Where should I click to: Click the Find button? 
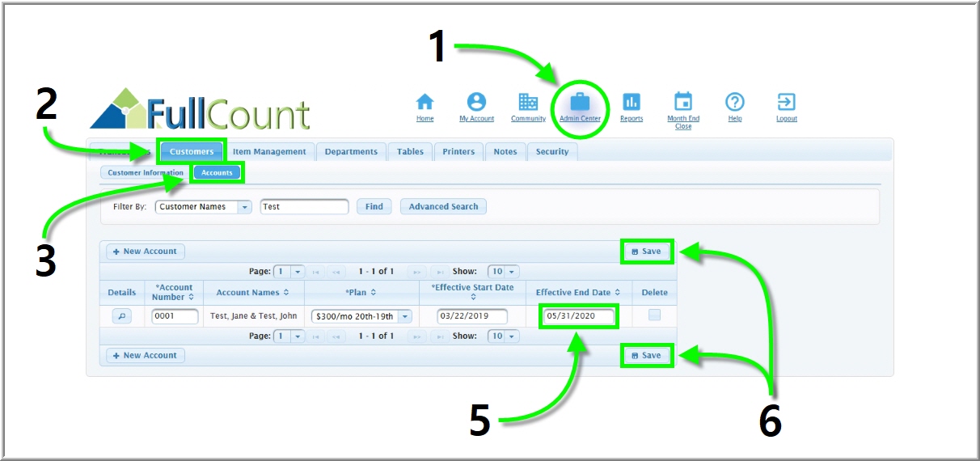[x=374, y=207]
